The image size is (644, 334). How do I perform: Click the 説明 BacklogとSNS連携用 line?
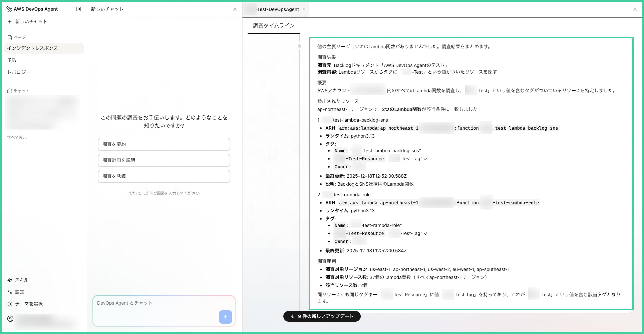click(369, 184)
